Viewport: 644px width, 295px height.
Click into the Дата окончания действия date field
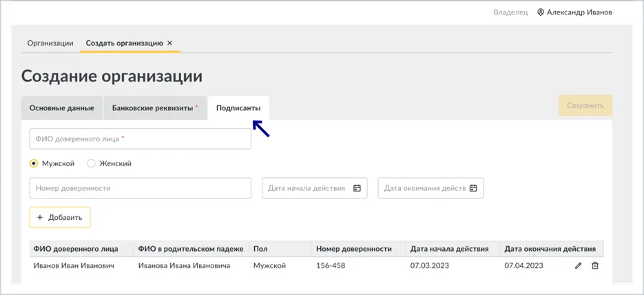(x=431, y=188)
